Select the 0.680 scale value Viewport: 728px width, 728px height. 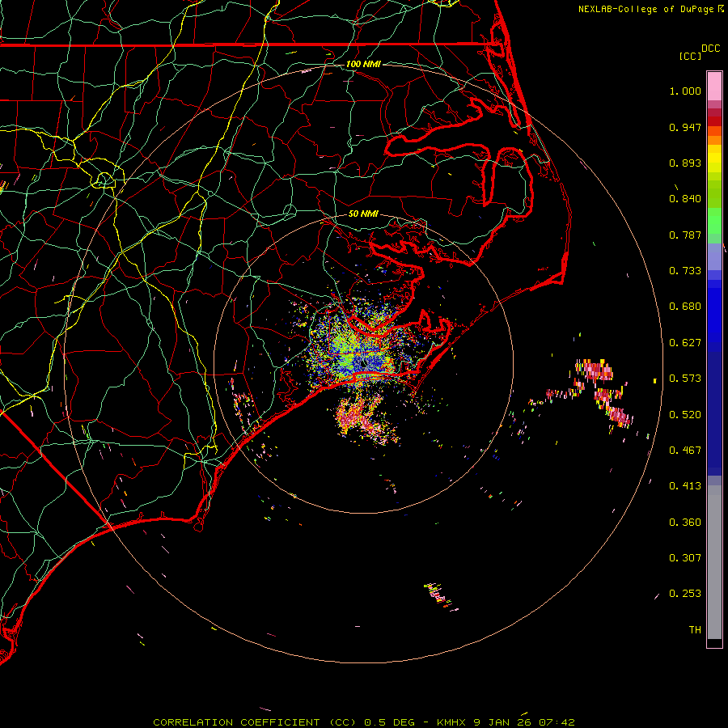click(x=685, y=307)
